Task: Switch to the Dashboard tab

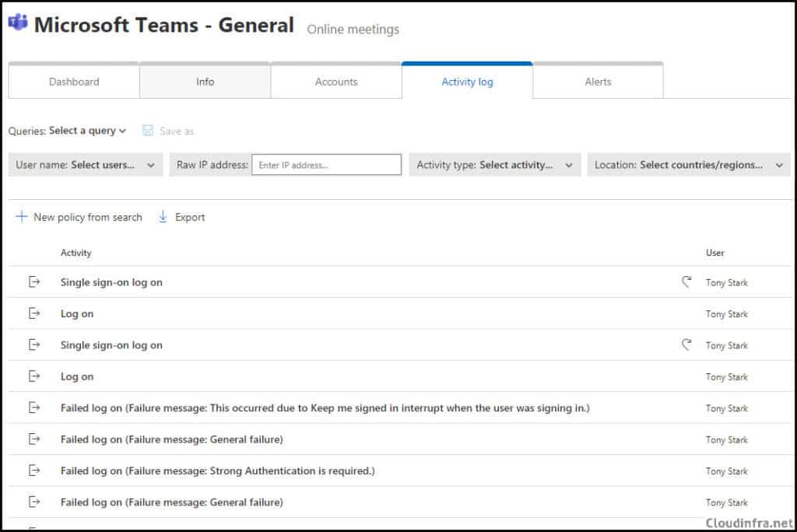Action: pyautogui.click(x=74, y=82)
